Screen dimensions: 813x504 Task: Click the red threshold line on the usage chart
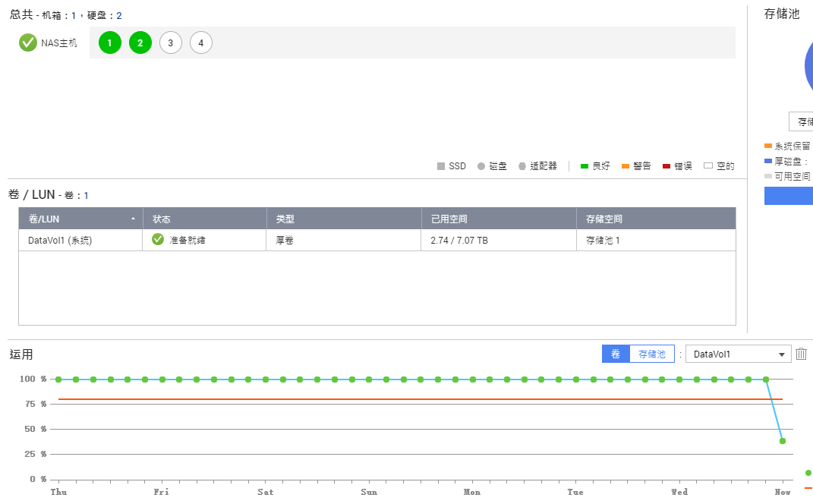[420, 399]
